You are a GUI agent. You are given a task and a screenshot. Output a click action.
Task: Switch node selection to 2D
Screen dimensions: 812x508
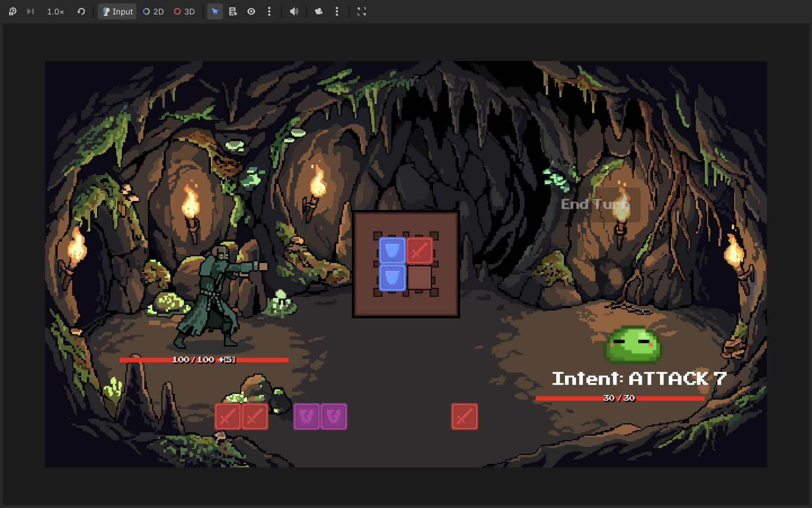153,12
